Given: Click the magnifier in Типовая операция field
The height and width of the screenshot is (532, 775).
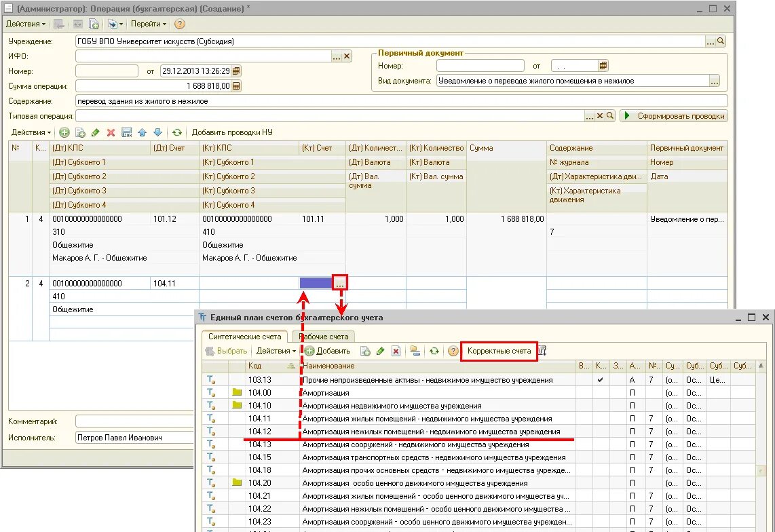Looking at the screenshot, I should 610,115.
